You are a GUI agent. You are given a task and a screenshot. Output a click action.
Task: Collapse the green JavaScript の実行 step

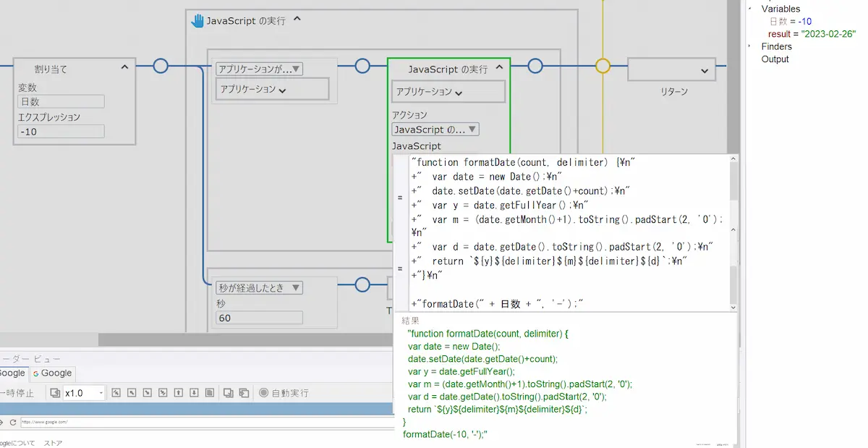click(499, 67)
